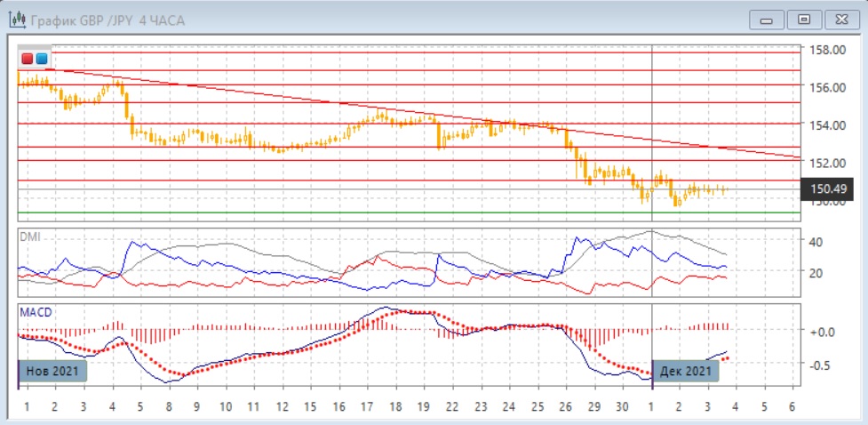
Task: Click the candlestick icon in title bar
Action: click(17, 19)
